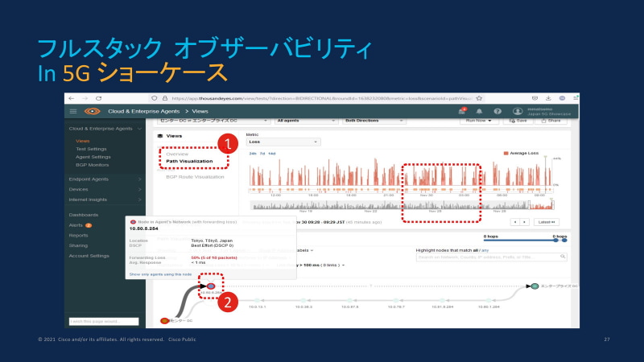Select the 7d time range

(x=262, y=154)
